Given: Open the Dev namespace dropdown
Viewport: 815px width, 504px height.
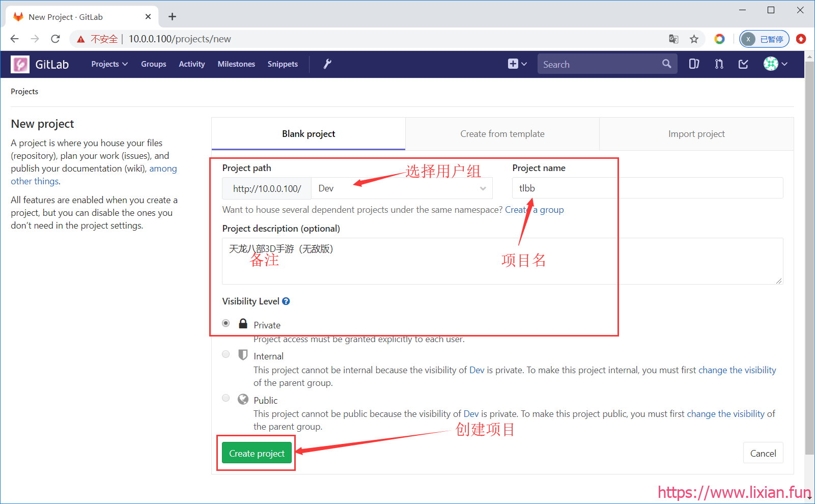Looking at the screenshot, I should click(402, 188).
